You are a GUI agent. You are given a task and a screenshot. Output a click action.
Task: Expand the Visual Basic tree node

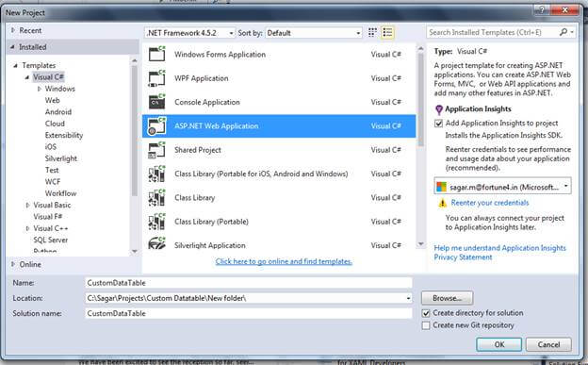[27, 205]
